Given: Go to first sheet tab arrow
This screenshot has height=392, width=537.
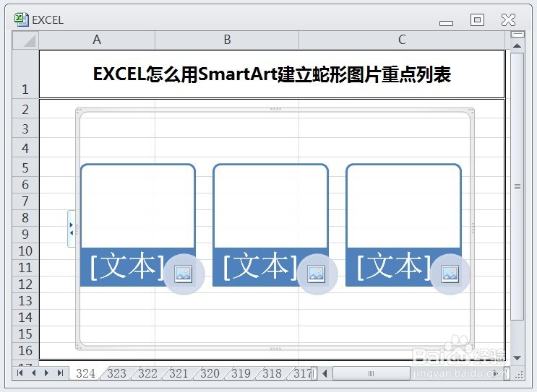Looking at the screenshot, I should click(20, 373).
